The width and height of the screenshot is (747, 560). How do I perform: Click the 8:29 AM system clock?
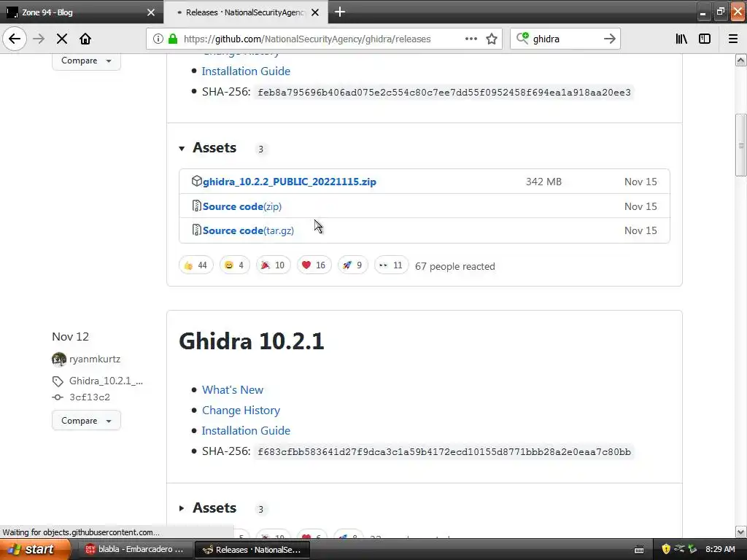coord(720,549)
